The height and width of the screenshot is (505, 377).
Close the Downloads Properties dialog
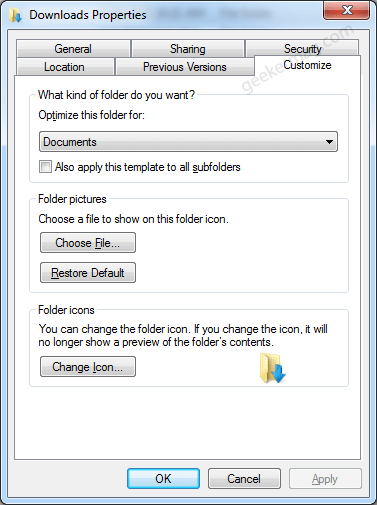tap(346, 10)
